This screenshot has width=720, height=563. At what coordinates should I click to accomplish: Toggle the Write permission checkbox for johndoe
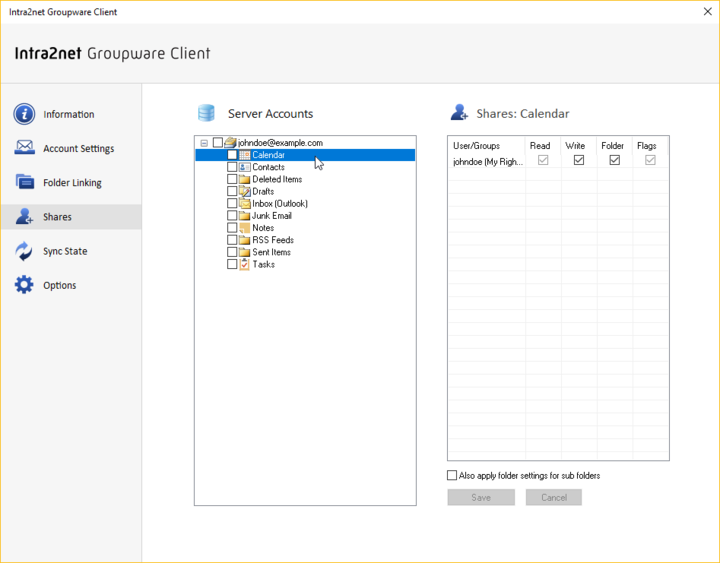pyautogui.click(x=579, y=160)
